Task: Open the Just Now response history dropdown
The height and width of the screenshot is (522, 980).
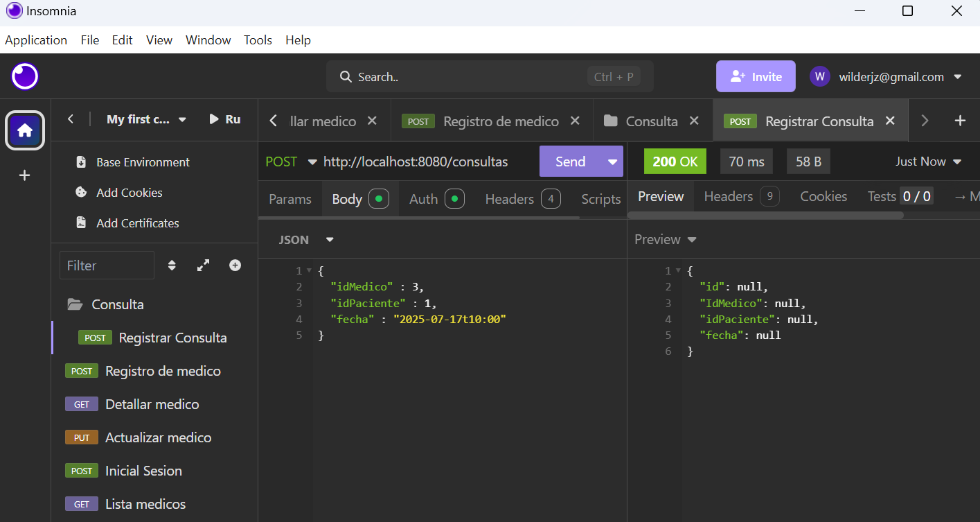Action: point(929,162)
